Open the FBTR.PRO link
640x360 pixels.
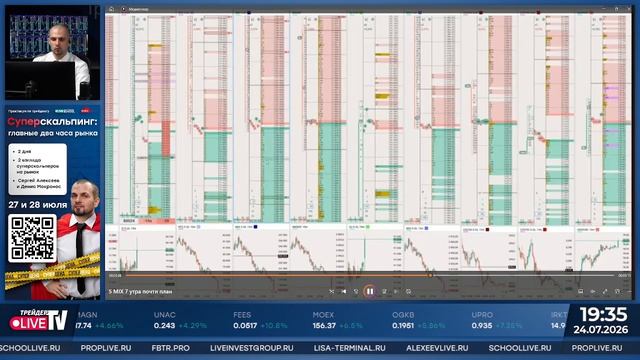[171, 348]
